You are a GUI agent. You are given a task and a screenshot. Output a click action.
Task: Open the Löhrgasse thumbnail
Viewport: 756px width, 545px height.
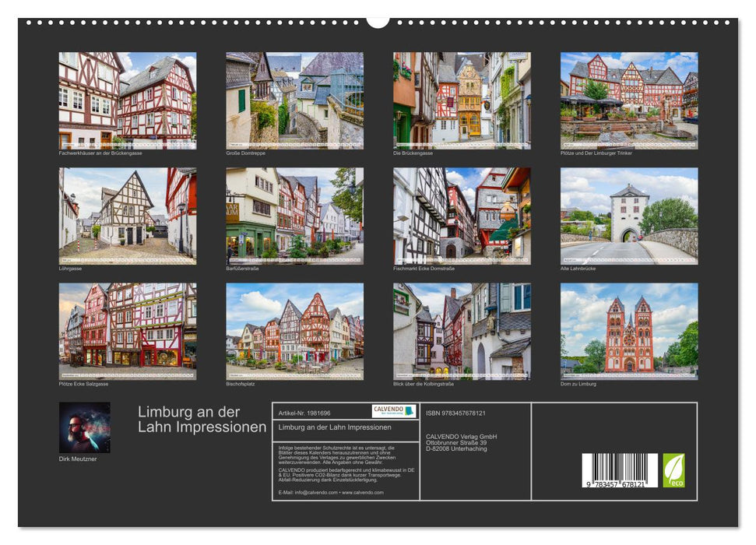(128, 216)
